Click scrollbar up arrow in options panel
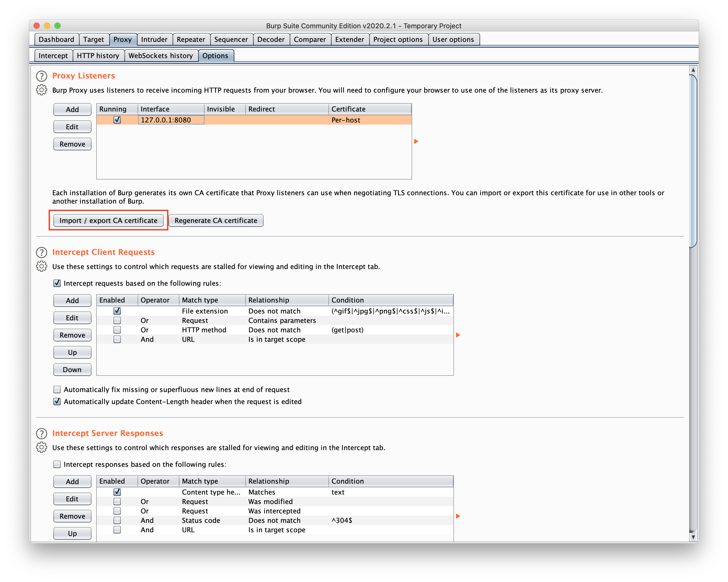The width and height of the screenshot is (728, 582). point(693,70)
